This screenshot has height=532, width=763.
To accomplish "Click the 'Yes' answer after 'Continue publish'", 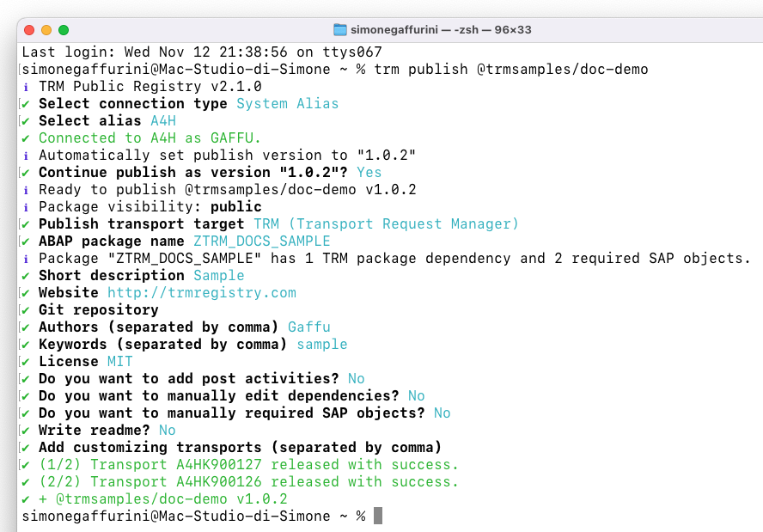I will [x=369, y=172].
